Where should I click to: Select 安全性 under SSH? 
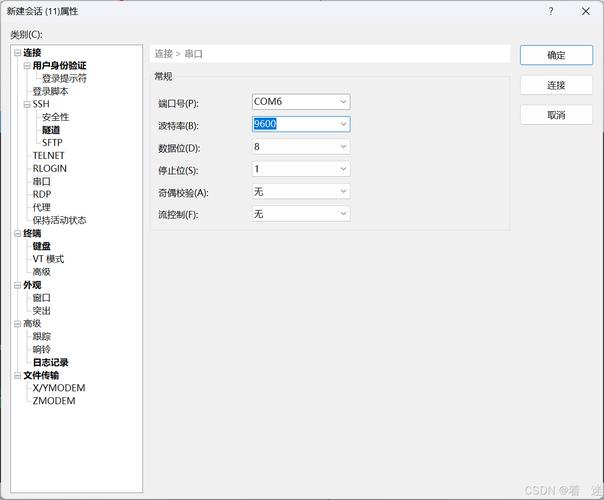coord(55,117)
